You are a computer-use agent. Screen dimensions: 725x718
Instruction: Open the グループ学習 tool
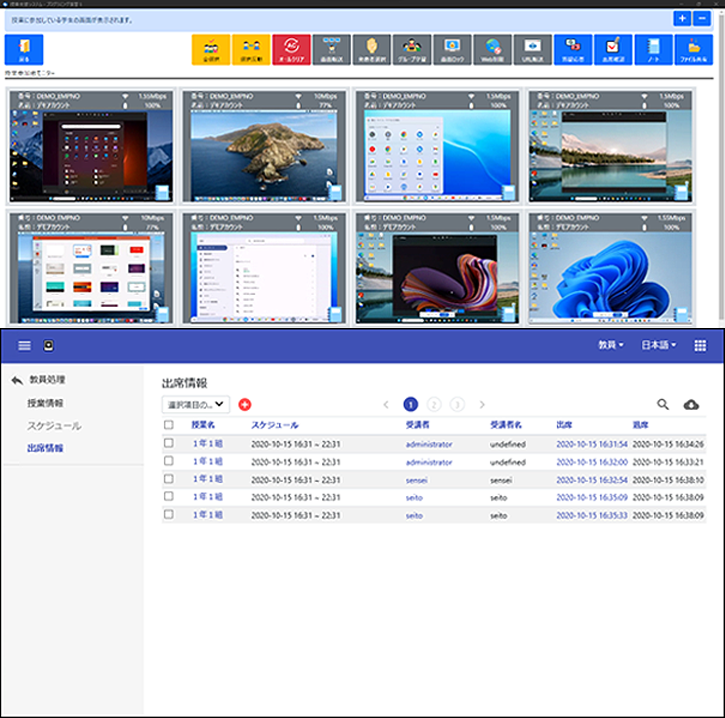(x=412, y=49)
